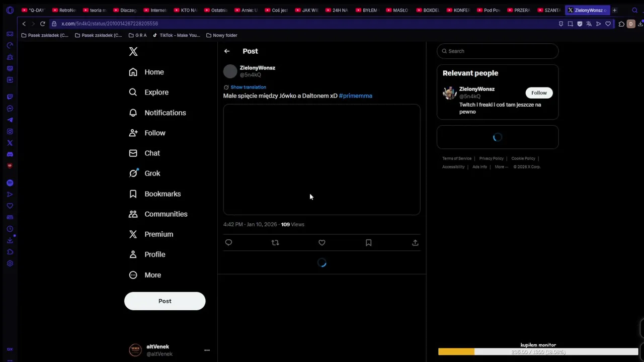The width and height of the screenshot is (644, 362).
Task: Switch to the BOXDEL tab
Action: pyautogui.click(x=428, y=10)
